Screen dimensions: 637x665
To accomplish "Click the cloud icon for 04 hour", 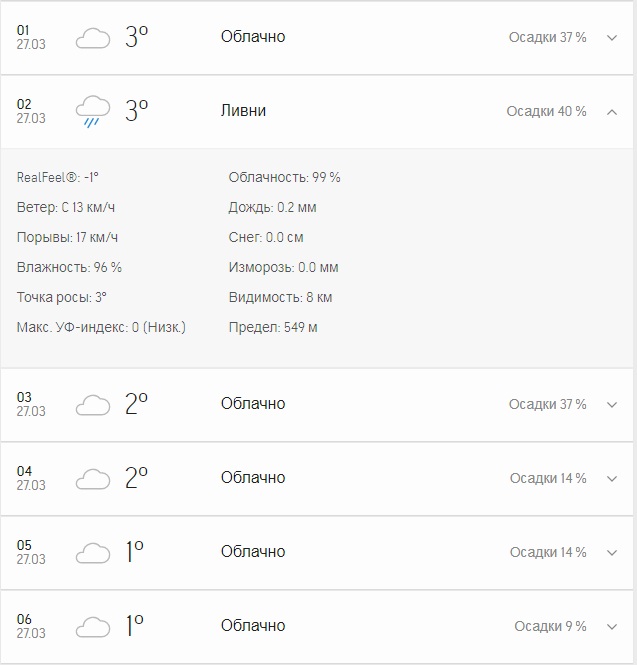I will [x=93, y=479].
